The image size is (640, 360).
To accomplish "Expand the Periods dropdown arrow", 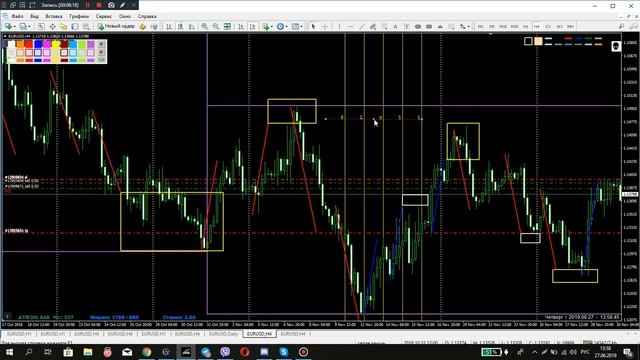I will pos(287,26).
